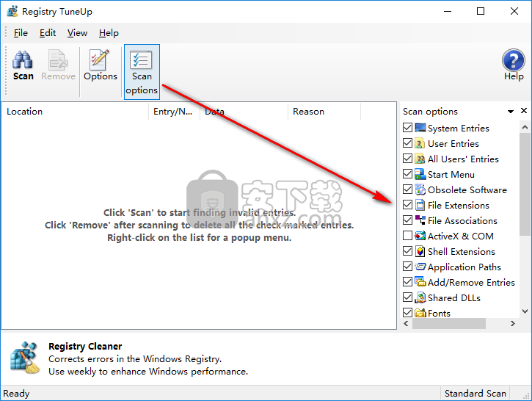Uncheck the Application Paths checkbox

point(407,266)
